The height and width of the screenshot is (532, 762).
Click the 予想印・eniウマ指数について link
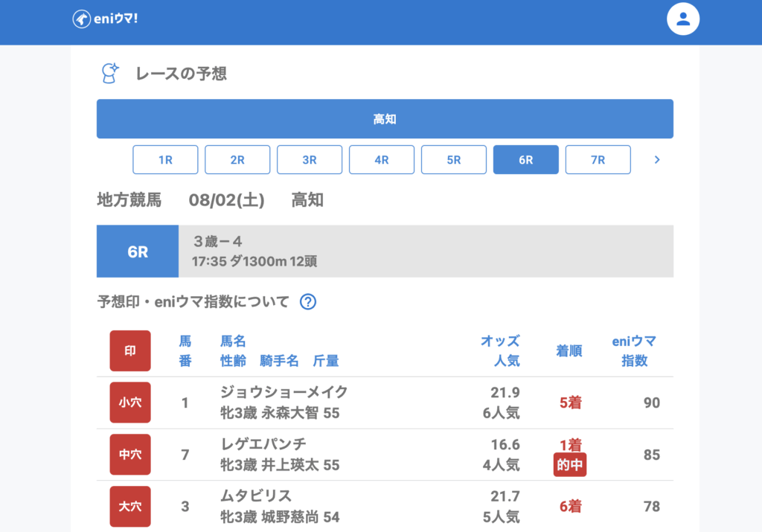click(193, 301)
